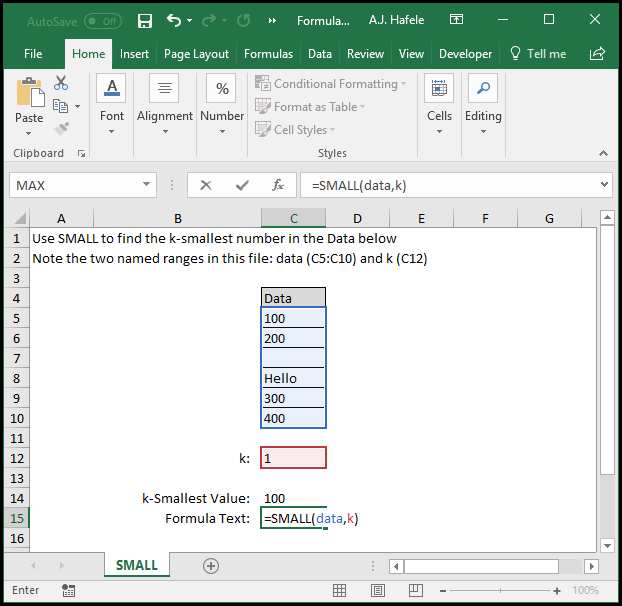The width and height of the screenshot is (622, 606).
Task: Click the Select All corner triangle
Action: 19,218
